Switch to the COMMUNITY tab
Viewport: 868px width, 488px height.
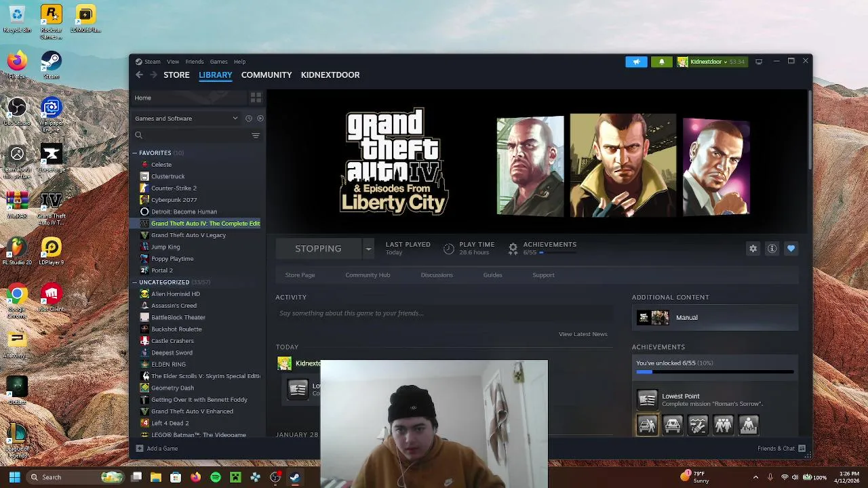267,75
